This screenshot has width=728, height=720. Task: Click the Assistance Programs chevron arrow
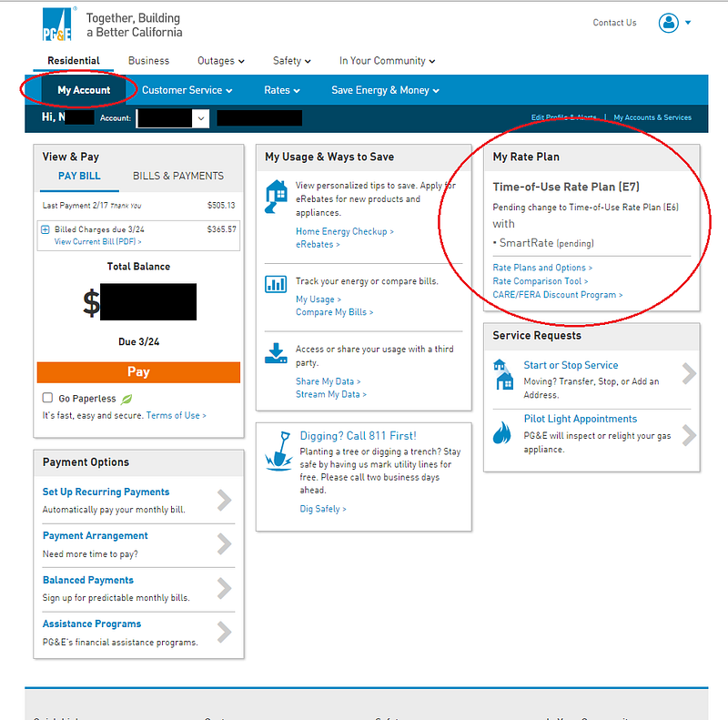click(224, 633)
